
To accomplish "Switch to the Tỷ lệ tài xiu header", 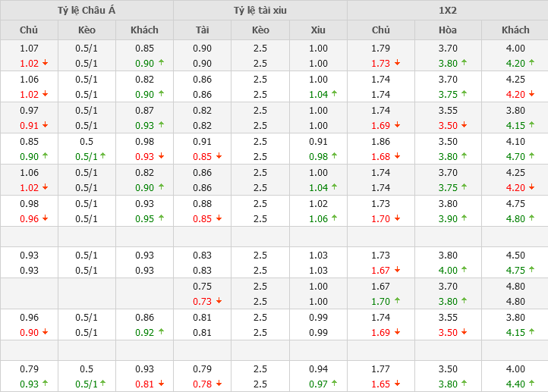I will [x=260, y=11].
